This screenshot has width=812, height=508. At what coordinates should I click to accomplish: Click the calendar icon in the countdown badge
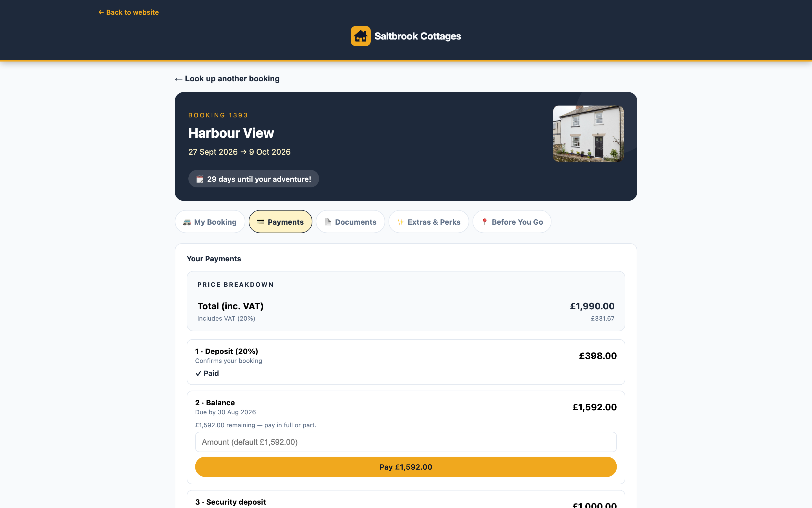pyautogui.click(x=200, y=179)
